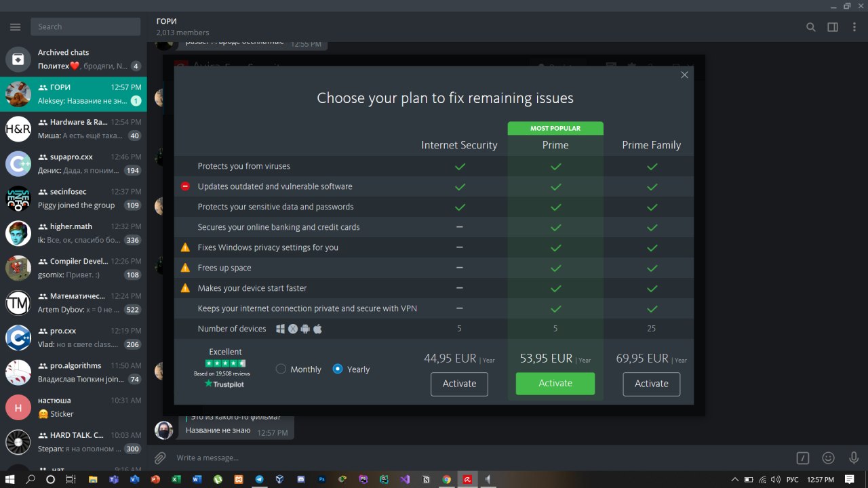Click sender avatar next to Название не знаю
This screenshot has height=488, width=868.
[163, 430]
